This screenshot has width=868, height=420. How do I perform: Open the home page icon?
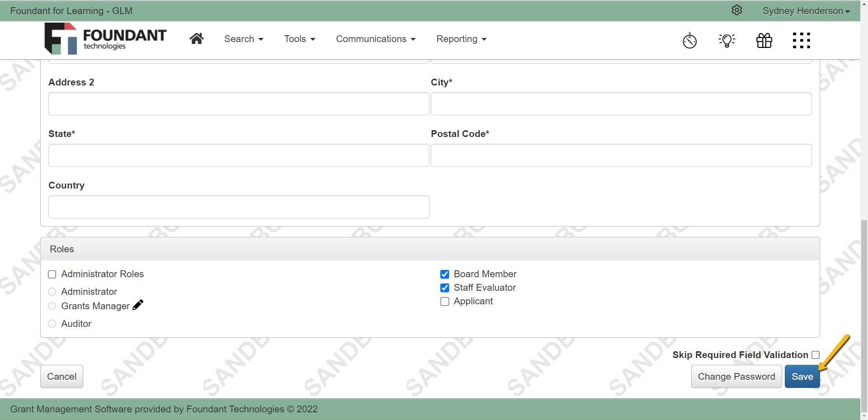(196, 38)
